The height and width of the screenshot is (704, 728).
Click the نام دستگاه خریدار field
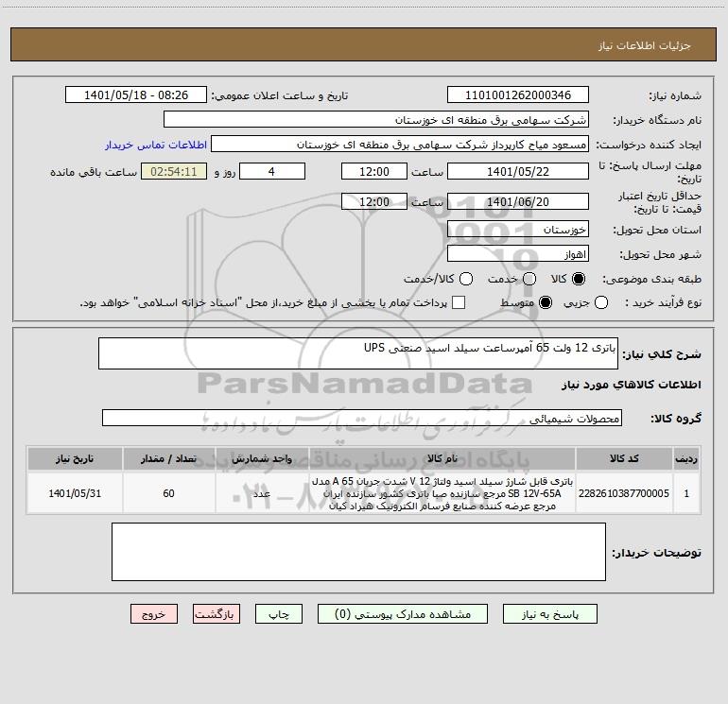[x=376, y=119]
